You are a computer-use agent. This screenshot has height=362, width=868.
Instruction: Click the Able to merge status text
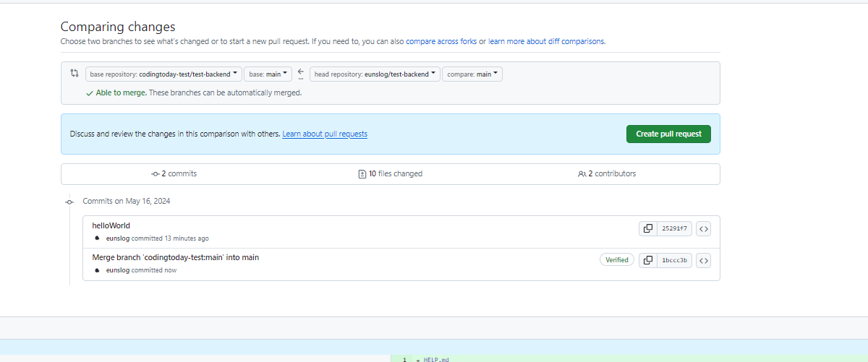click(x=122, y=92)
